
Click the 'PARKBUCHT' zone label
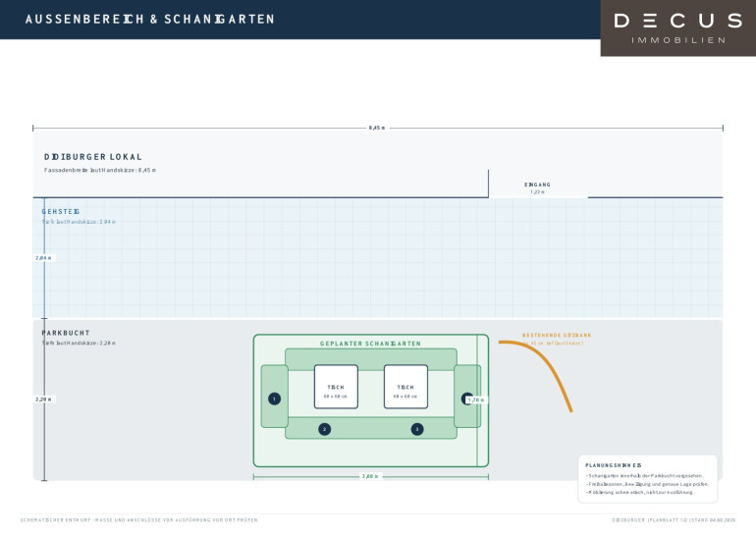click(66, 333)
